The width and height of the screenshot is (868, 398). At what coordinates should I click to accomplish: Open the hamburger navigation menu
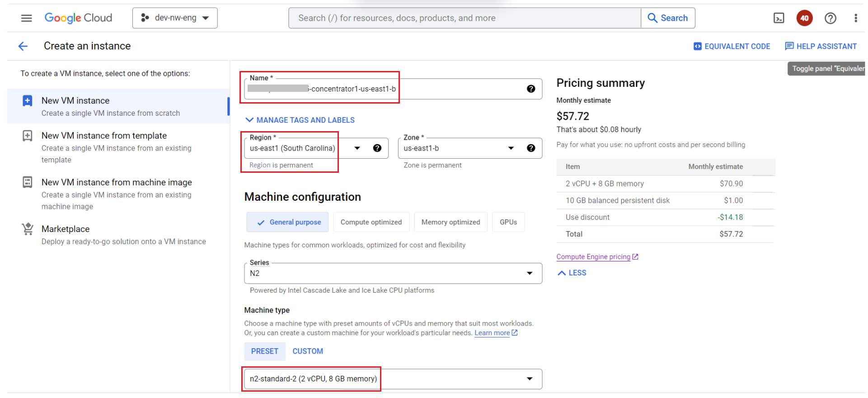coord(27,18)
